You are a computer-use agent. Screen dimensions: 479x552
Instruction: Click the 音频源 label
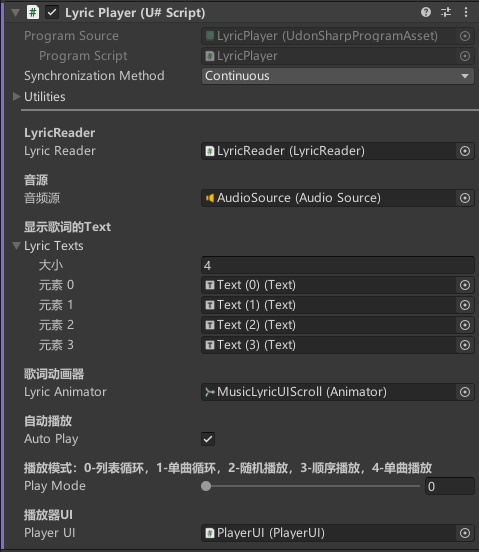[x=42, y=198]
